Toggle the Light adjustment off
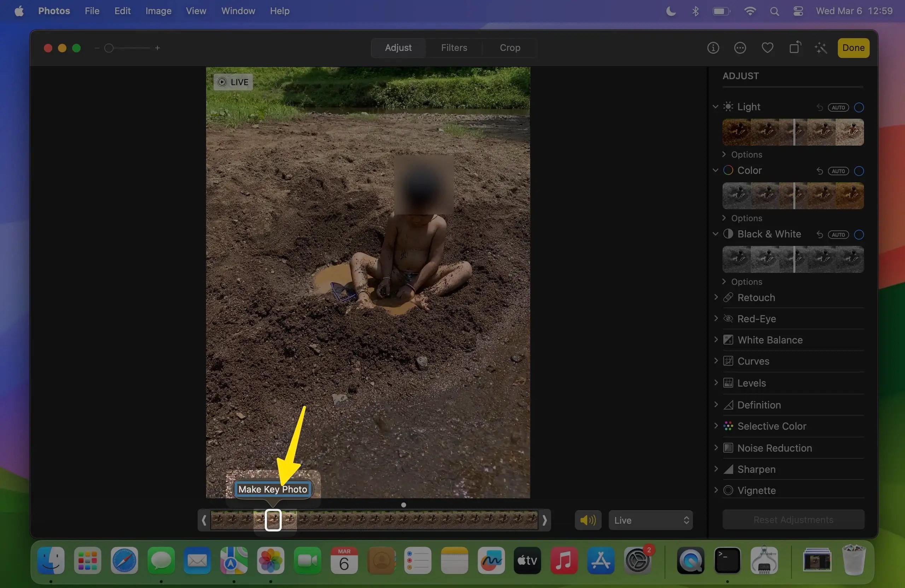 pos(859,107)
